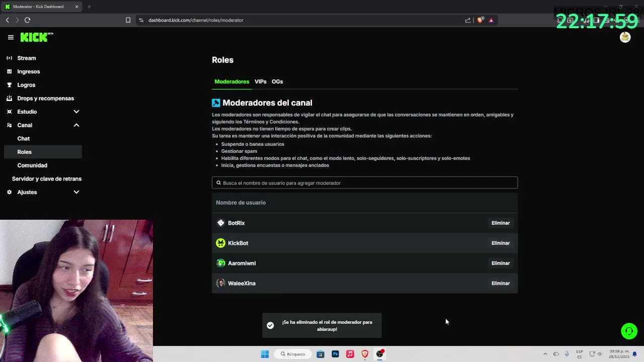Click BotRix avatar icon
Screen dimensions: 644x362
pyautogui.click(x=220, y=223)
